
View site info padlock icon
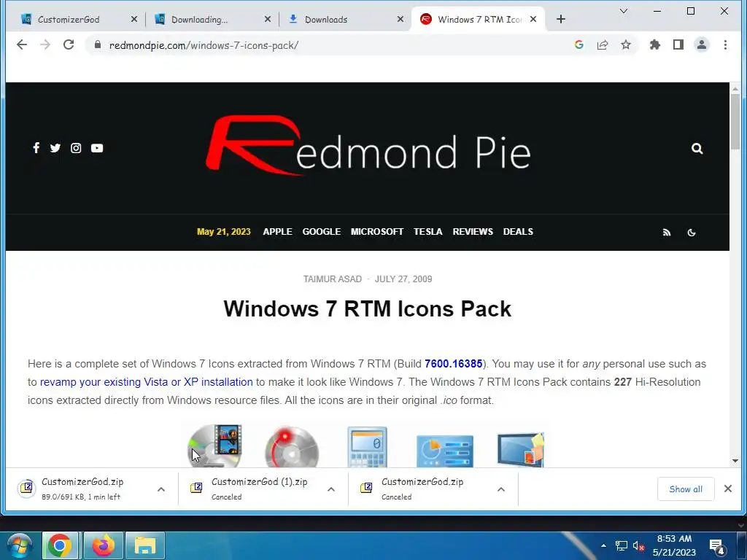[98, 44]
